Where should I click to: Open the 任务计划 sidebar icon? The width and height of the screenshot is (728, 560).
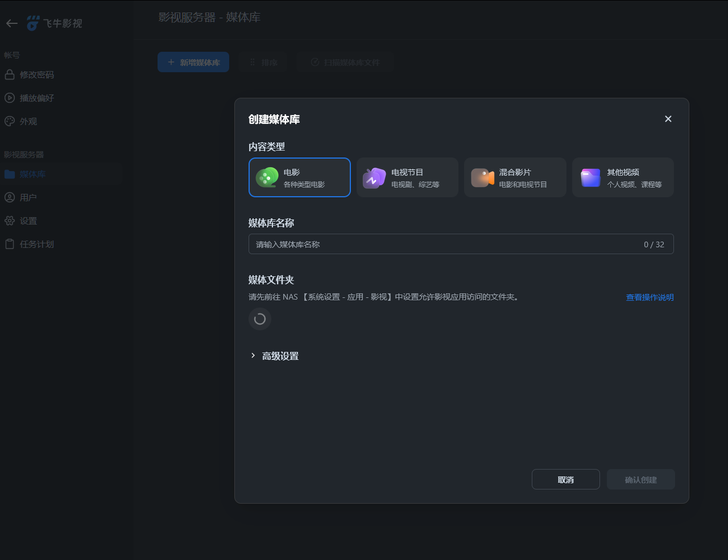9,244
